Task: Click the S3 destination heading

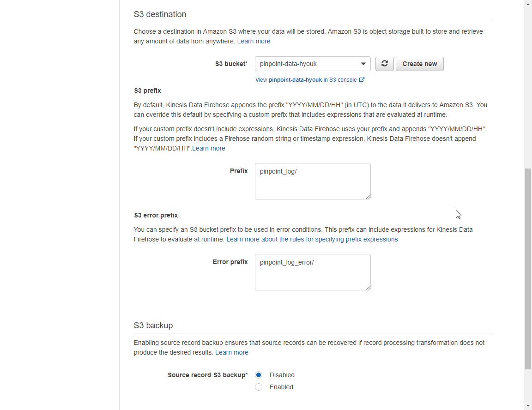Action: [160, 14]
